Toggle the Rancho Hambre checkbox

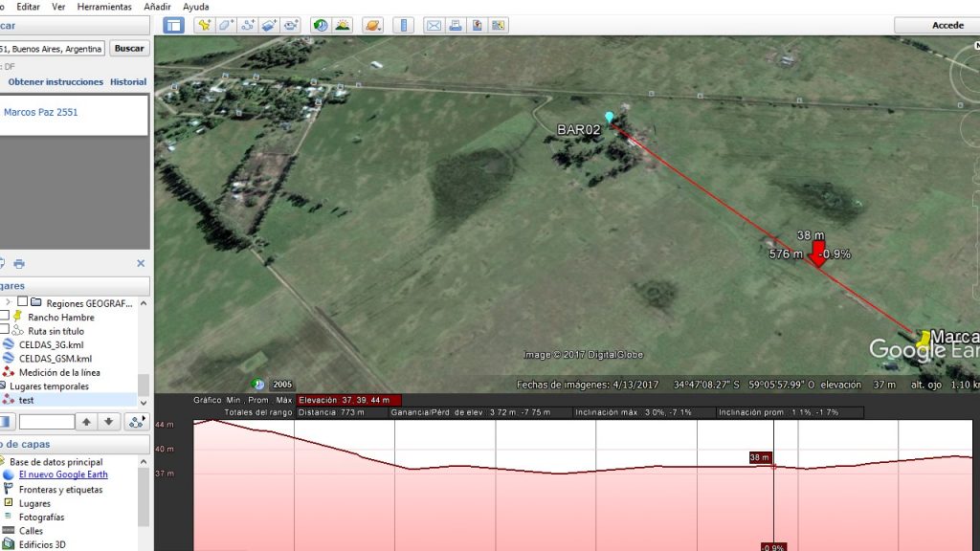click(5, 316)
